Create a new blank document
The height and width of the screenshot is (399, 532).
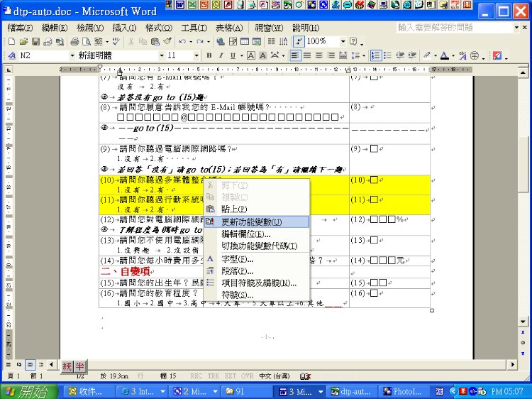tap(11, 41)
